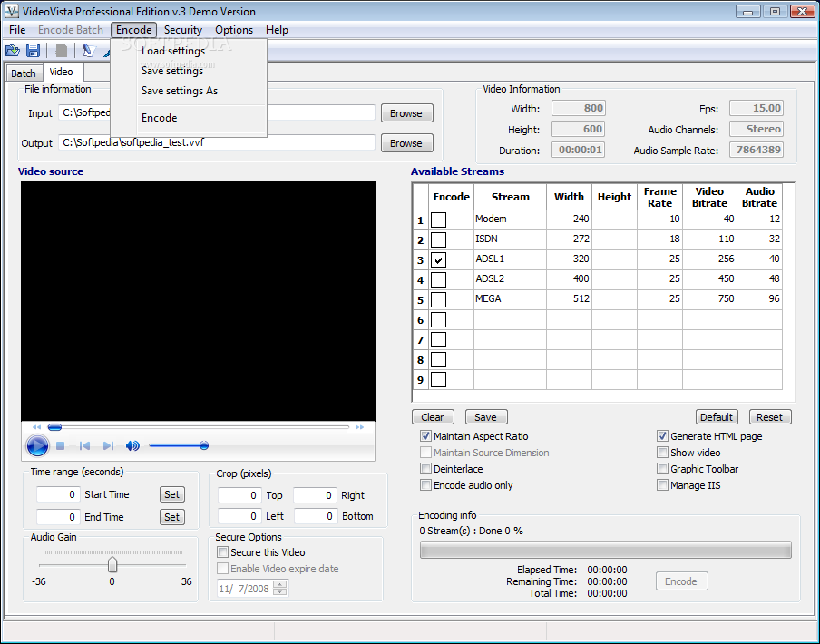
Task: Uncheck the Encode box for ADSL1 stream
Action: (x=438, y=259)
